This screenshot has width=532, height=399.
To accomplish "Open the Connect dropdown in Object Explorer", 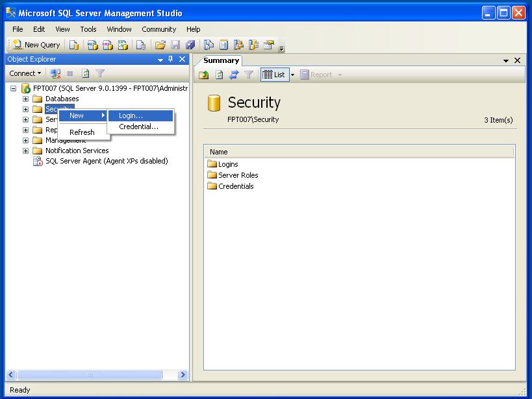I will (25, 73).
